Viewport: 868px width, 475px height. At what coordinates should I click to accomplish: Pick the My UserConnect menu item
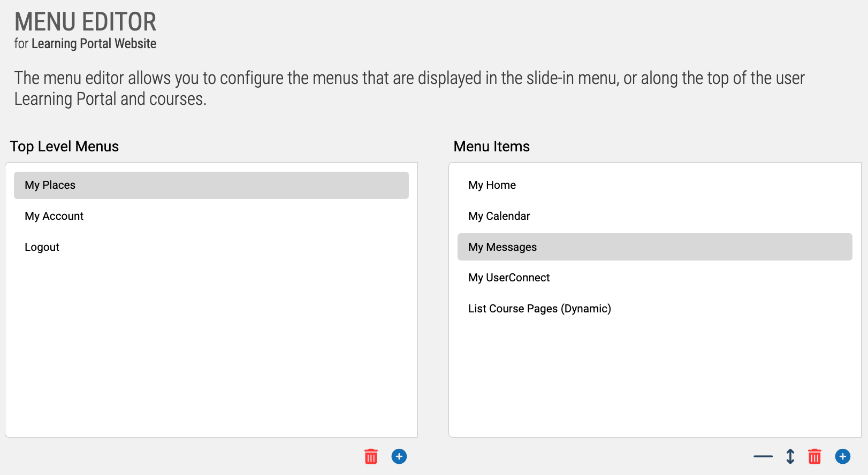point(655,278)
